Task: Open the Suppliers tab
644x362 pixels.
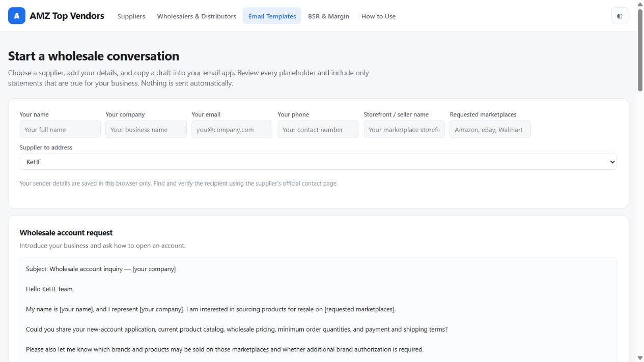Action: click(131, 16)
